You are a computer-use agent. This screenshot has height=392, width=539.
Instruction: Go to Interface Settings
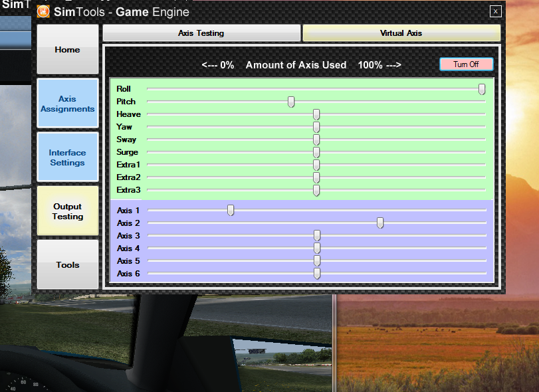(x=68, y=157)
